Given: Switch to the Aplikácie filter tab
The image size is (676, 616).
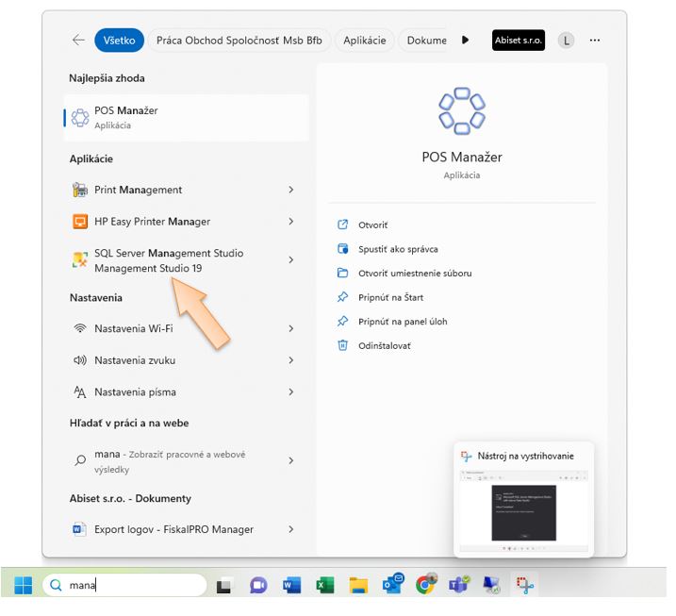Looking at the screenshot, I should [364, 41].
